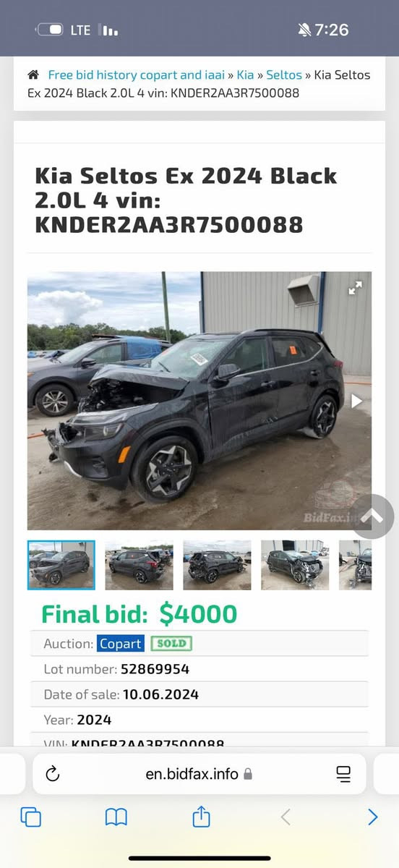This screenshot has height=868, width=399.
Task: Open the Kia breadcrumb link
Action: 245,75
